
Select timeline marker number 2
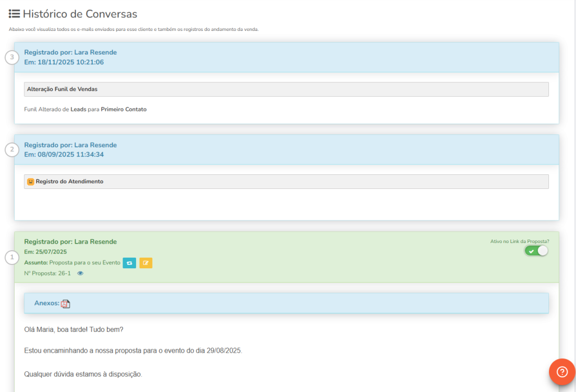[12, 150]
